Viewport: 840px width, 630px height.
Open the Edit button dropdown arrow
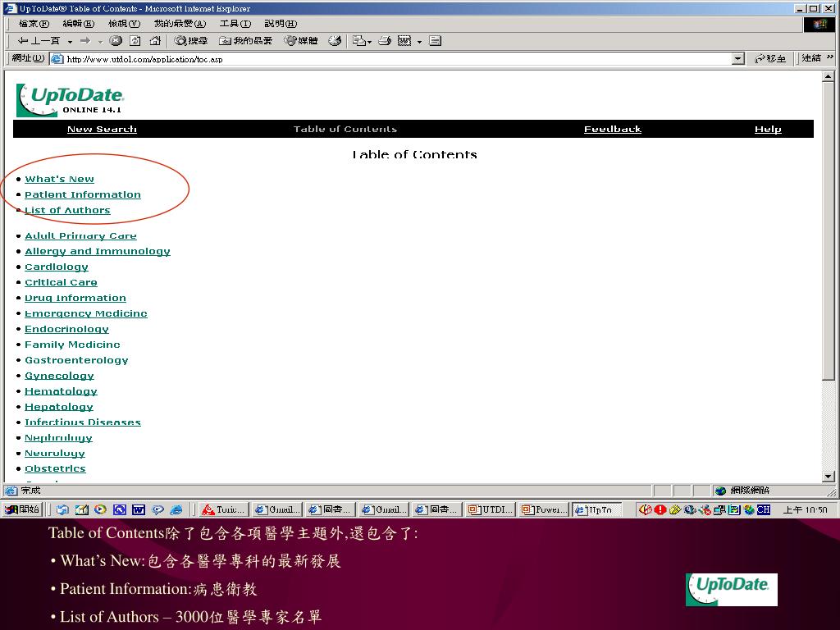pyautogui.click(x=419, y=41)
